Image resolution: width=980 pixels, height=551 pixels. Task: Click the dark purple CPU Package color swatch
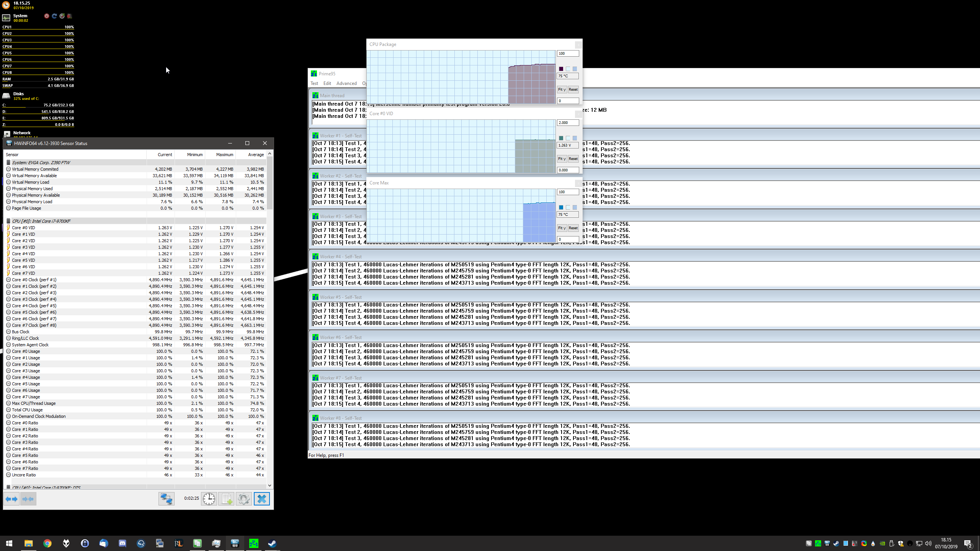(x=561, y=69)
